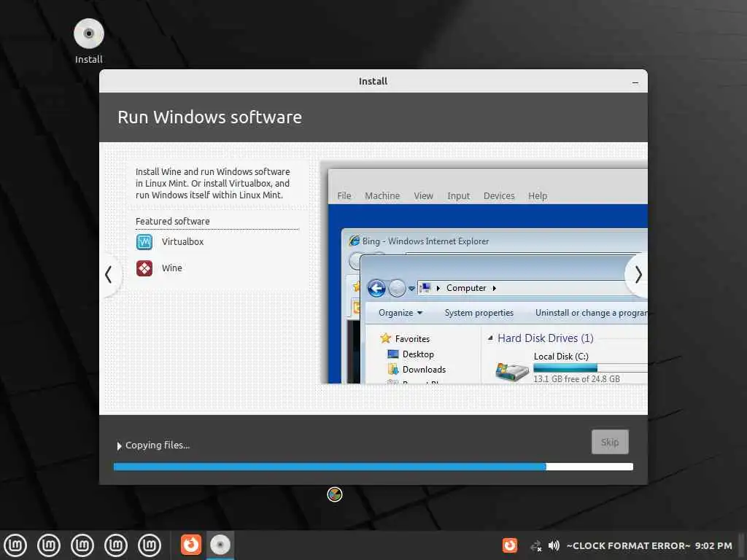
Task: Click the orange update tray icon
Action: 510,545
